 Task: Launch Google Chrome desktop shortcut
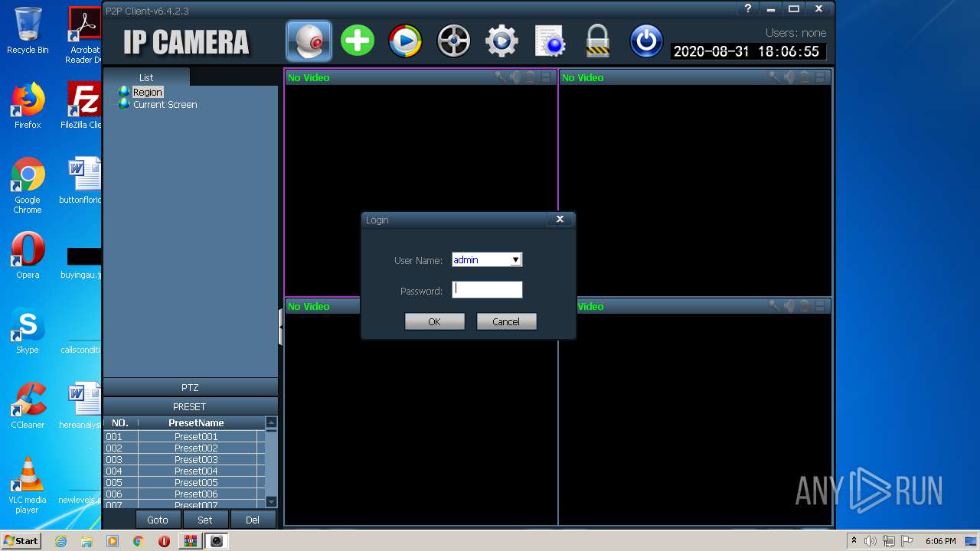pyautogui.click(x=28, y=185)
